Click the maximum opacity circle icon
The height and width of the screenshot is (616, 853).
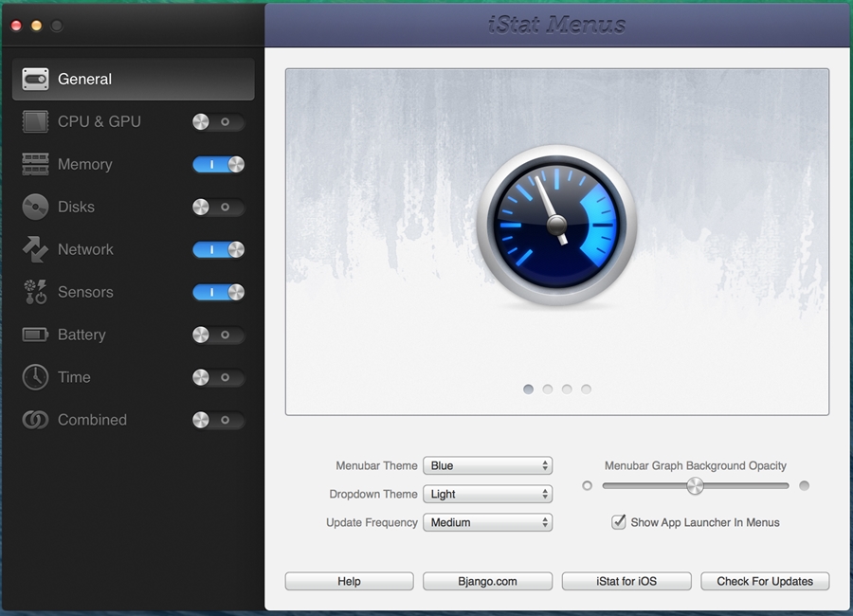click(x=804, y=485)
